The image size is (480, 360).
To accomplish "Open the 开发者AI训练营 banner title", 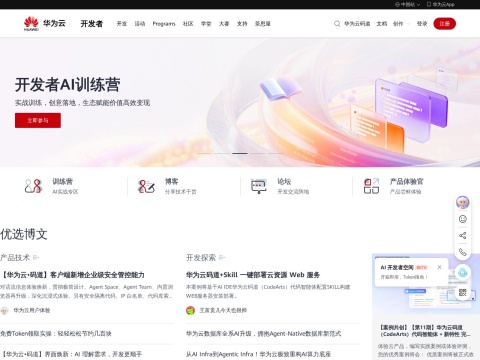I will pyautogui.click(x=67, y=85).
